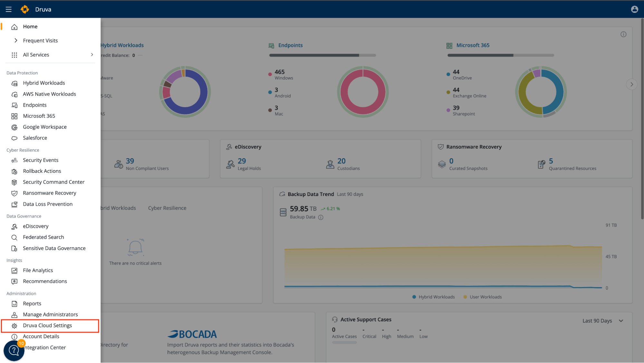This screenshot has height=363, width=644.
Task: Click the hamburger menu icon
Action: click(x=9, y=9)
